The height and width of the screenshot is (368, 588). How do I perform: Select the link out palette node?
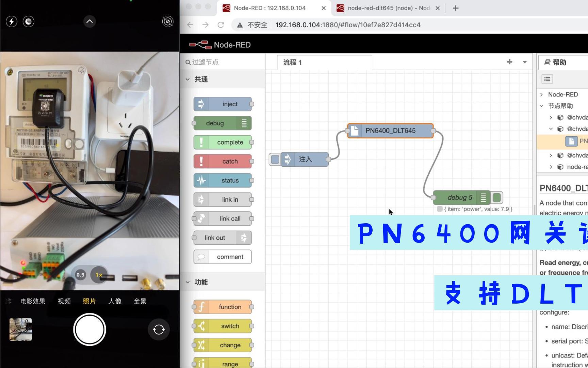pos(223,238)
